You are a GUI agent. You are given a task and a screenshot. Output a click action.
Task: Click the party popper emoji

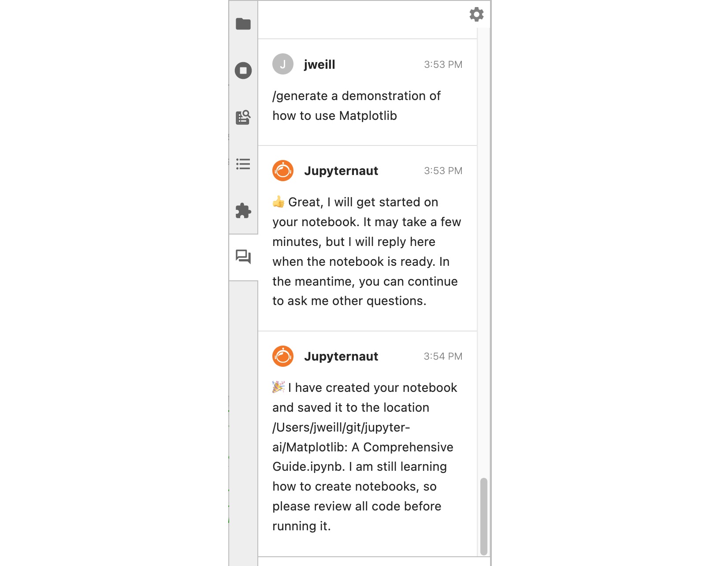(279, 387)
